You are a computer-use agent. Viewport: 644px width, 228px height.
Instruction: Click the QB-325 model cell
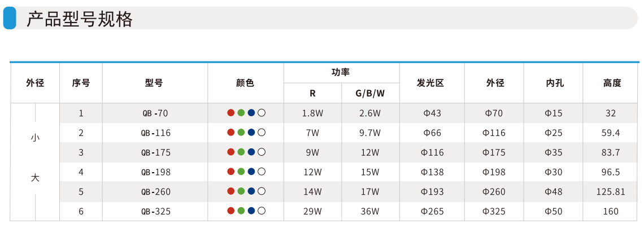155,212
